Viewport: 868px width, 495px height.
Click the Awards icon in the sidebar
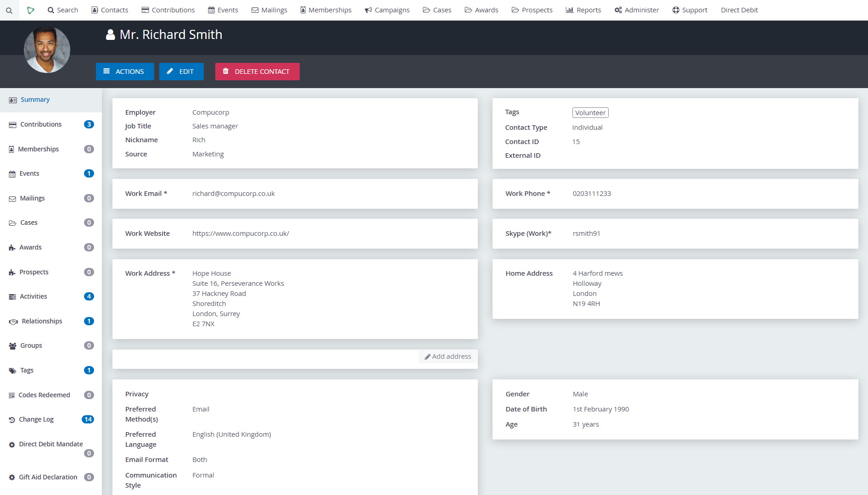pyautogui.click(x=11, y=247)
